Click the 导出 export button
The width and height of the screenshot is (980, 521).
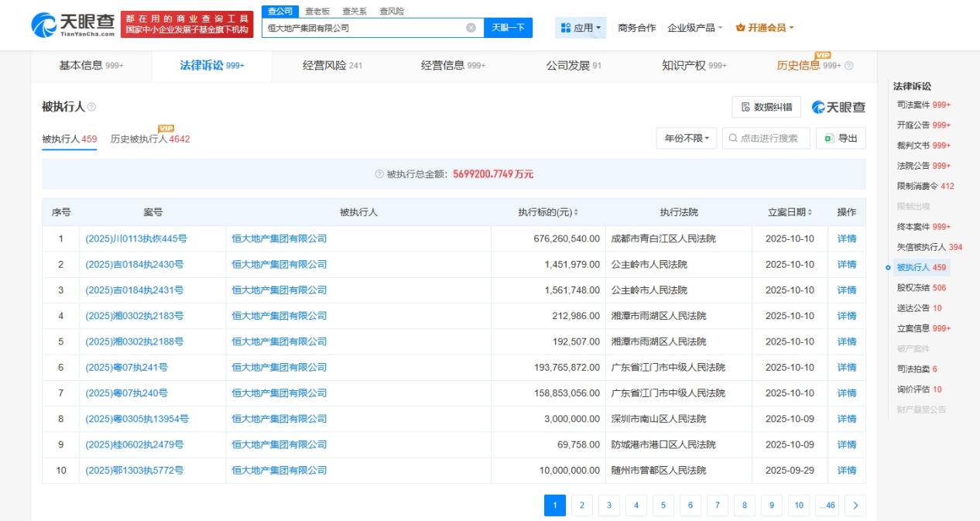(841, 139)
